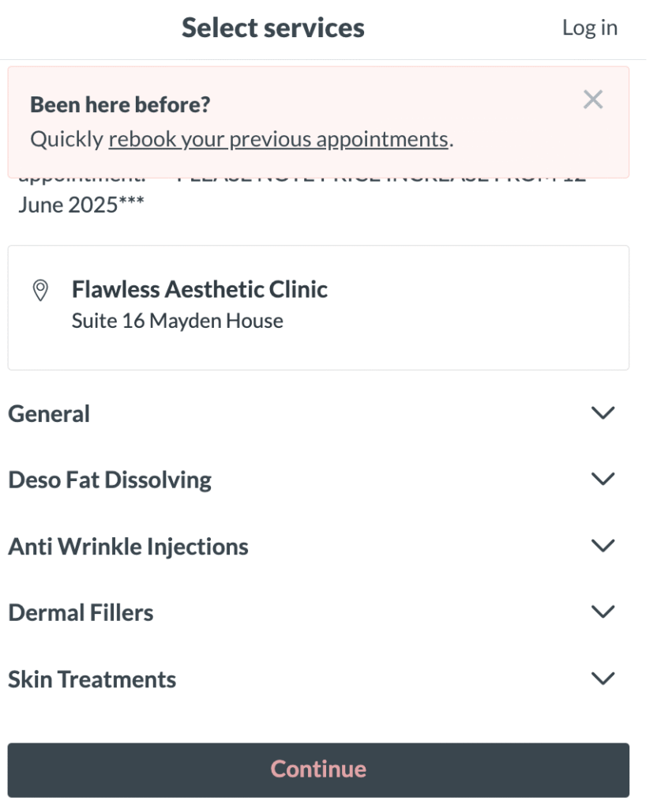Click the Continue button
The height and width of the screenshot is (809, 672).
[318, 769]
